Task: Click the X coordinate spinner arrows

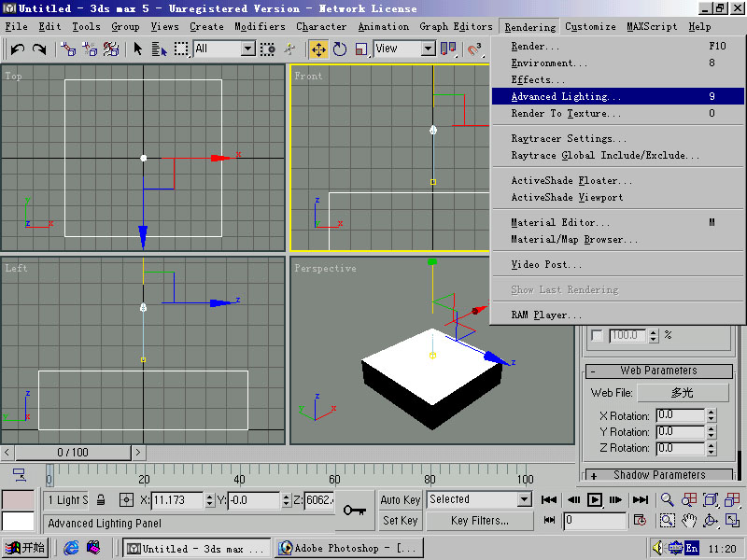Action: click(209, 500)
